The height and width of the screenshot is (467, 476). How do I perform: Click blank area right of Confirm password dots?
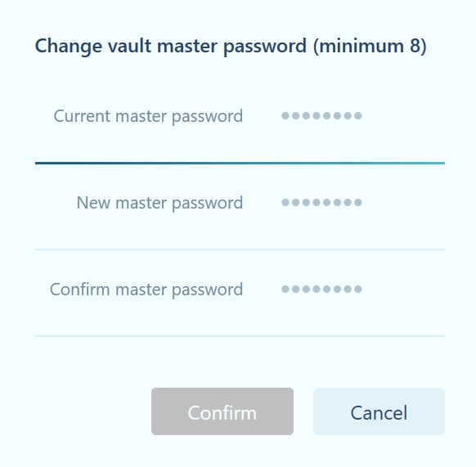pyautogui.click(x=404, y=289)
